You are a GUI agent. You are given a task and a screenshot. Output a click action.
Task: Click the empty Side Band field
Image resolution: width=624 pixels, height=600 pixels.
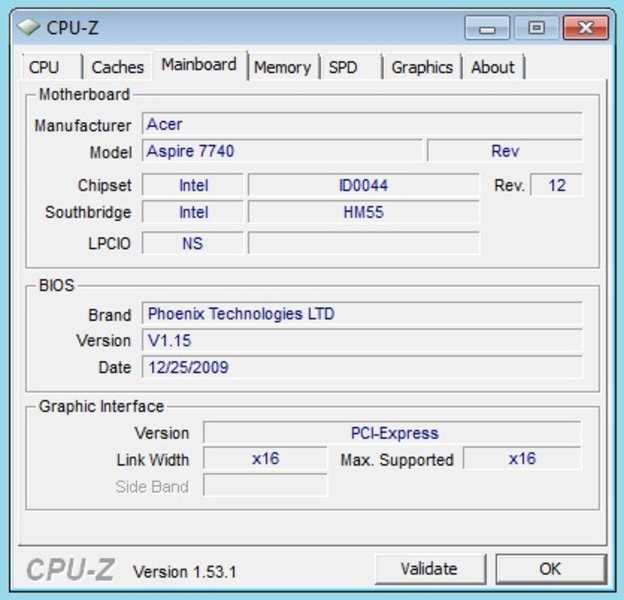click(265, 485)
